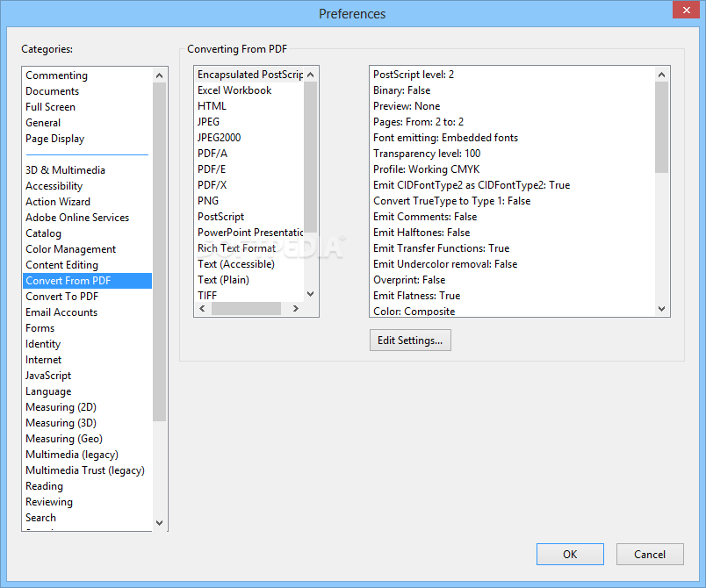Choose the Color Management category
This screenshot has height=588, width=706.
pos(71,249)
